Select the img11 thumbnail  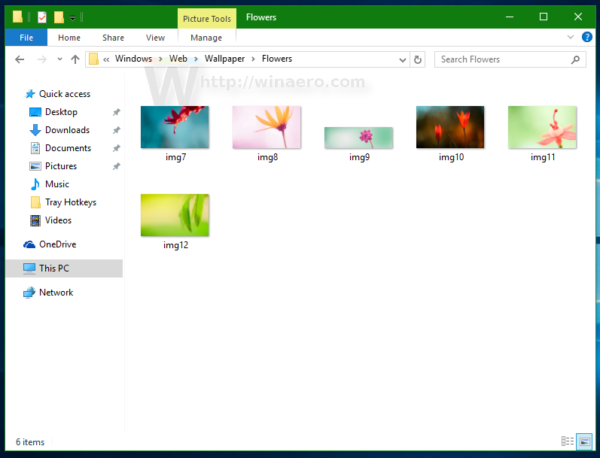(x=542, y=127)
